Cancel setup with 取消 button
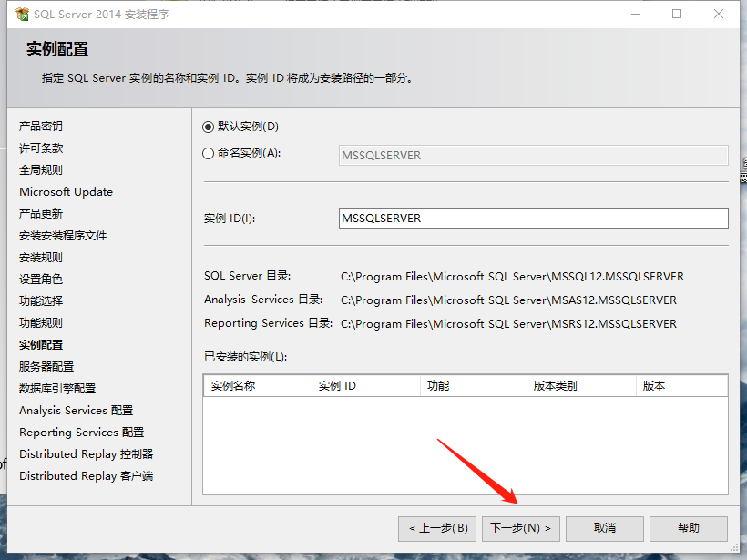Viewport: 747px width, 560px height. pyautogui.click(x=605, y=528)
